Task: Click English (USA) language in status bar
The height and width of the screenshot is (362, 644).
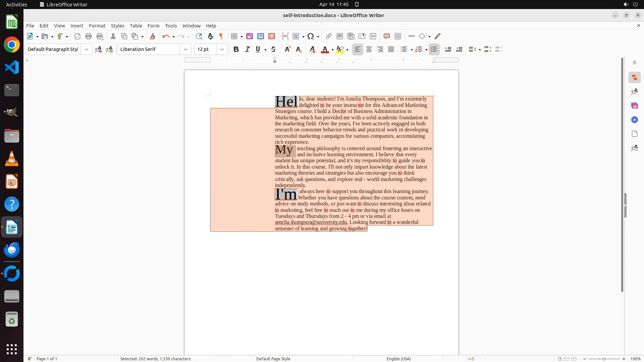Action: click(x=398, y=359)
